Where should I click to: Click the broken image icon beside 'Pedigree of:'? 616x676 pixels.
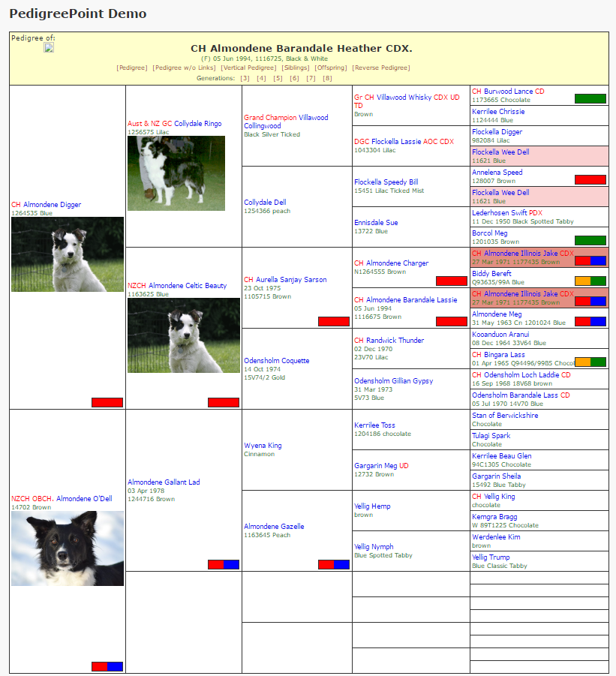click(x=49, y=47)
